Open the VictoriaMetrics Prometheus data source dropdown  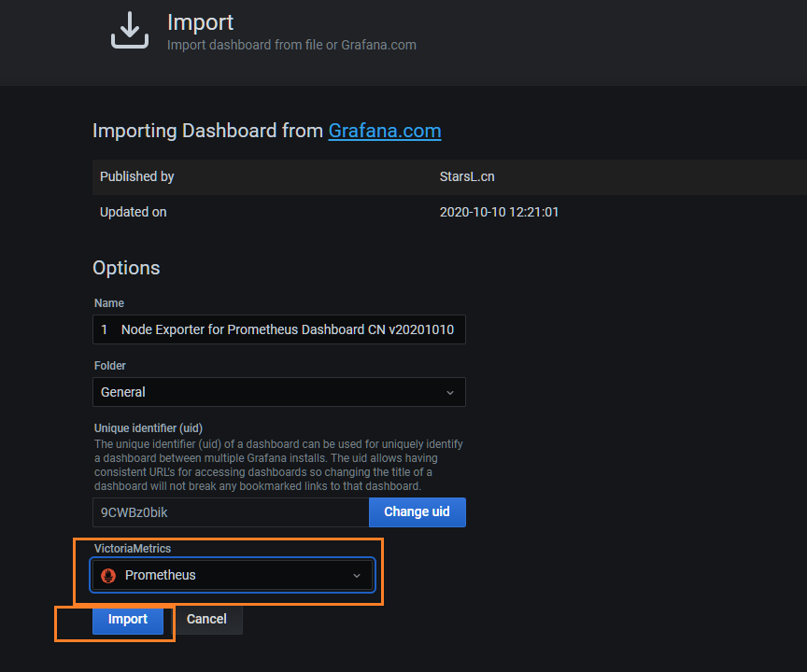(233, 575)
